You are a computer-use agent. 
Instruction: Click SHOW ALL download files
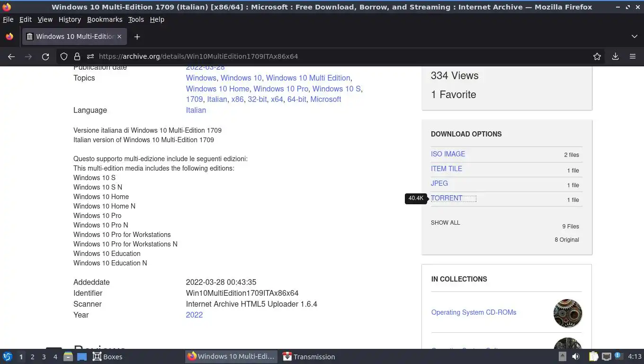point(446,223)
